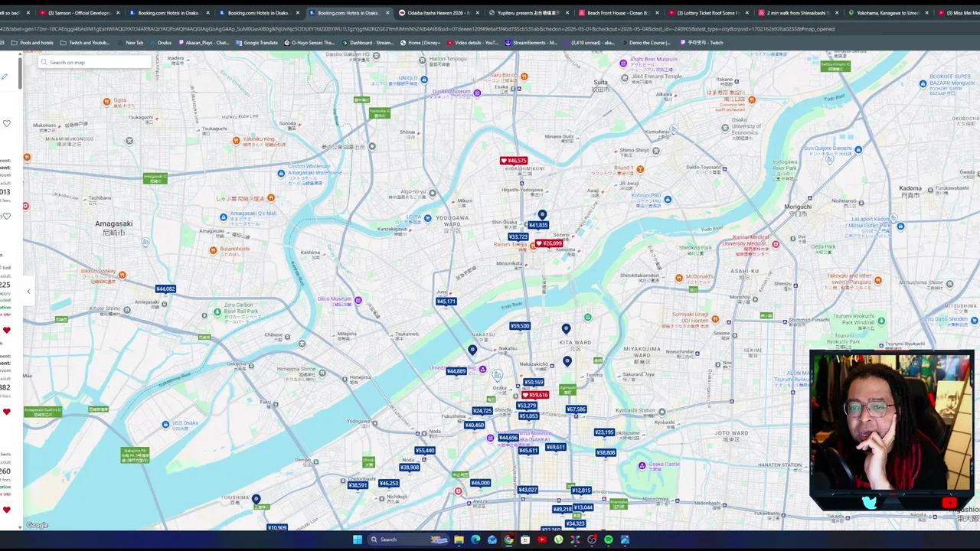Viewport: 980px width, 551px height.
Task: Collapse the hotel list side panel arrow
Action: coord(28,292)
